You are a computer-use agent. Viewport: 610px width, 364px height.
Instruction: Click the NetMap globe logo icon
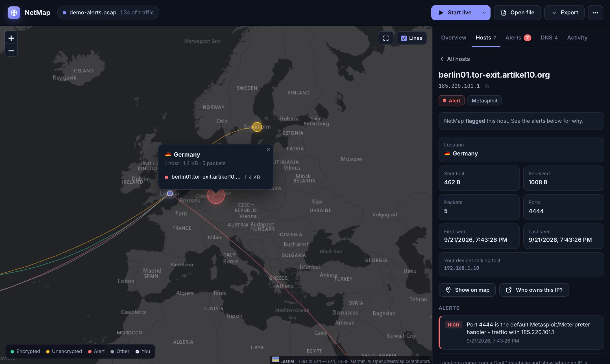(14, 13)
